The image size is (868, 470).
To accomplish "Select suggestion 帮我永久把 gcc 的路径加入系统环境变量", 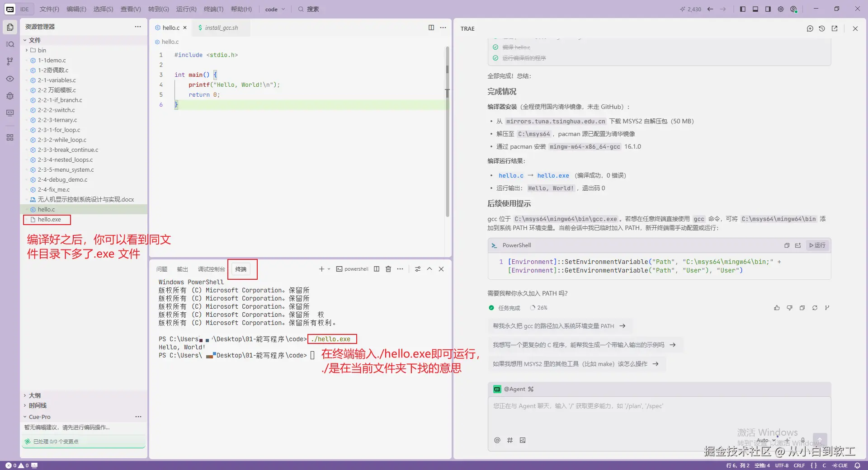I will pos(559,326).
